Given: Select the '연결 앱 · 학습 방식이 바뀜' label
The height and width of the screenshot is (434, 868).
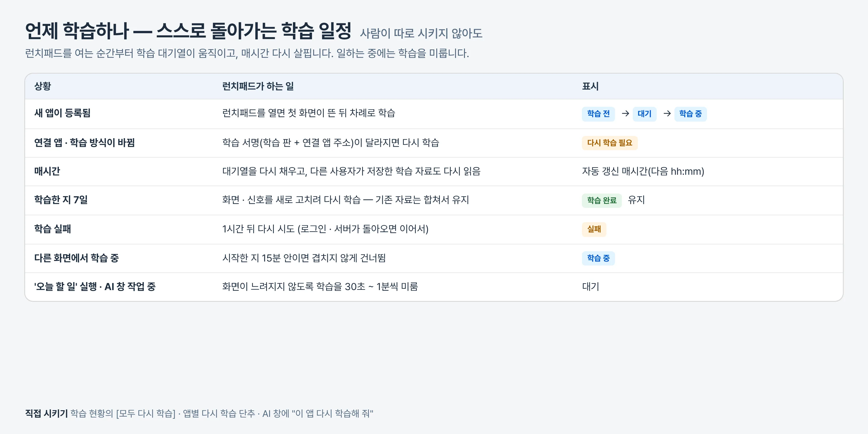Looking at the screenshot, I should [x=84, y=142].
